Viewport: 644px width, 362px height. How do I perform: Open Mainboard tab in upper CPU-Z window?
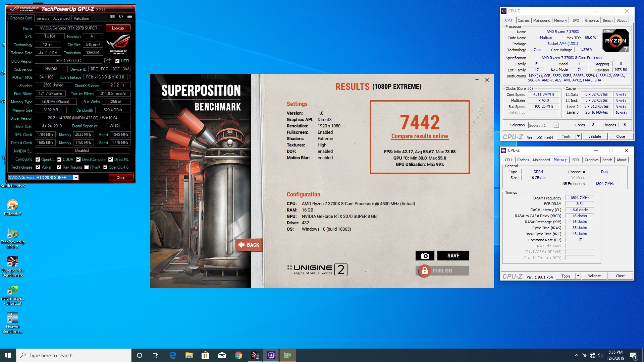(542, 20)
